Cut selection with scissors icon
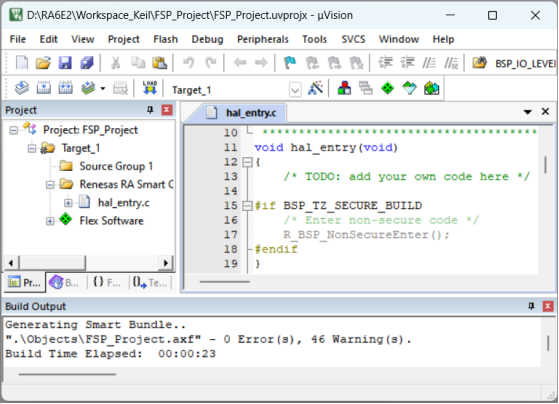 116,63
